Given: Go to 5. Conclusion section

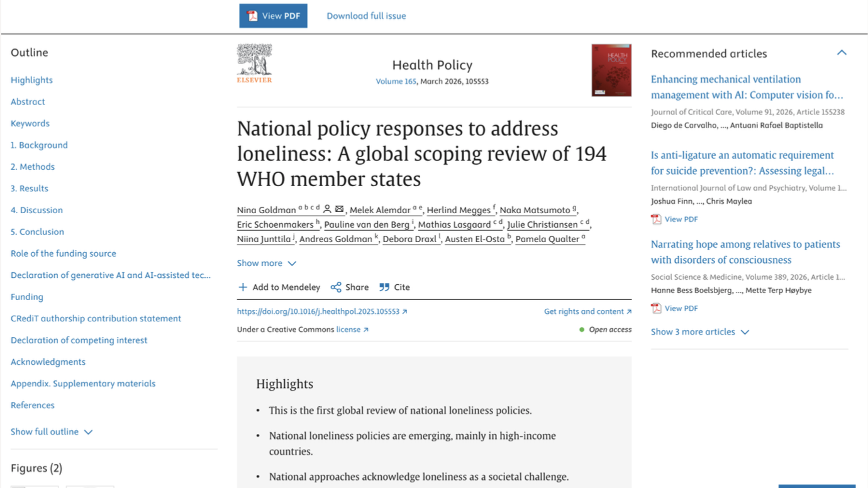Looking at the screenshot, I should pos(37,231).
